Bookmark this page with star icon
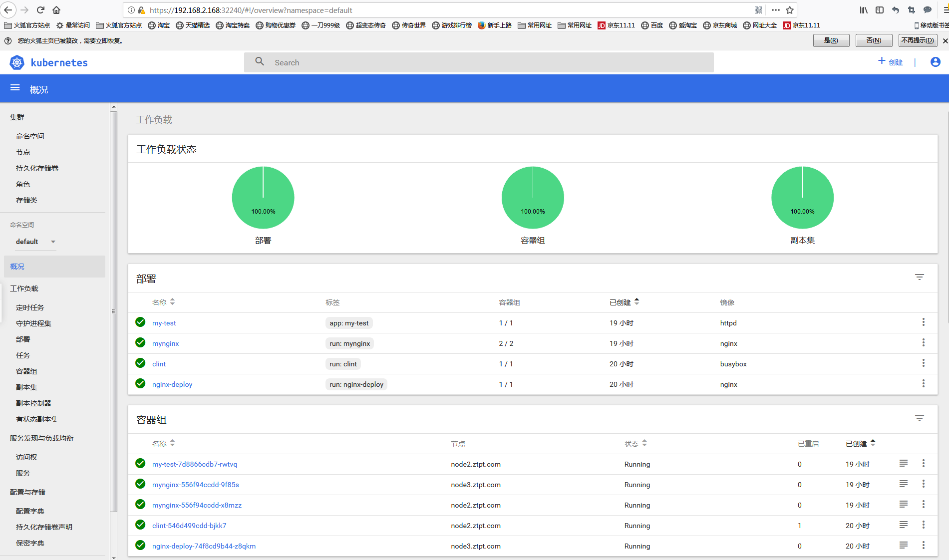The height and width of the screenshot is (560, 949). pyautogui.click(x=789, y=10)
